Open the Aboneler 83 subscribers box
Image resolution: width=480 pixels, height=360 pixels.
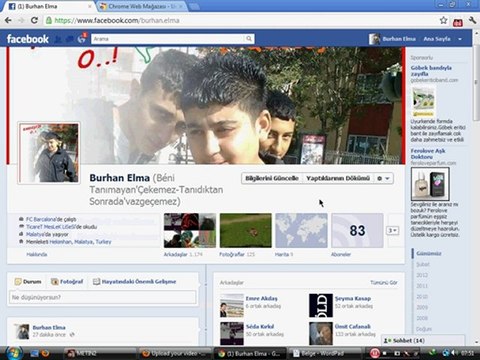(x=357, y=230)
